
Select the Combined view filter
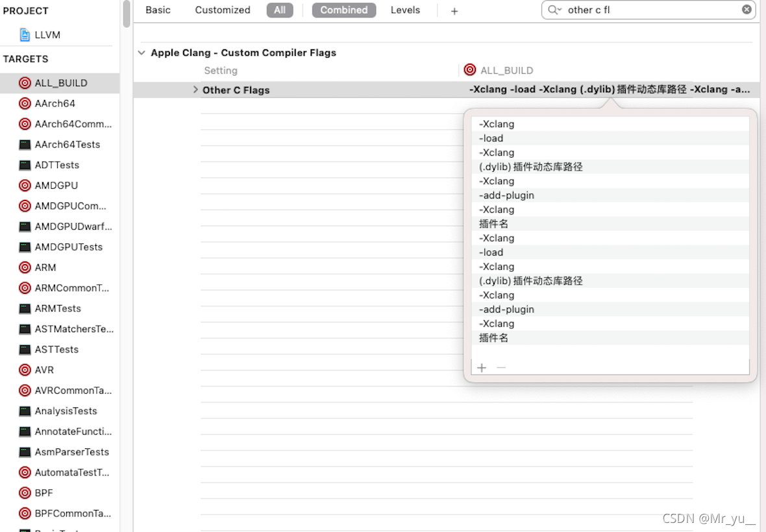pyautogui.click(x=344, y=10)
